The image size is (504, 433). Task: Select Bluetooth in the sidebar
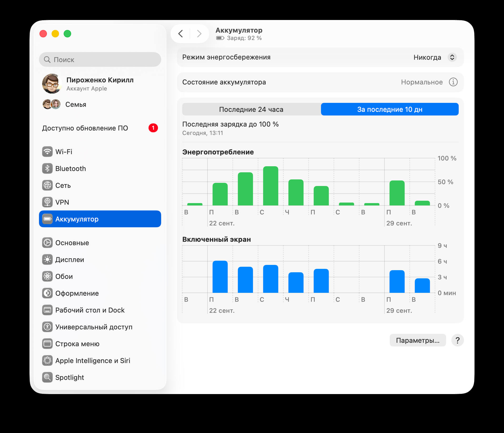[x=100, y=169]
